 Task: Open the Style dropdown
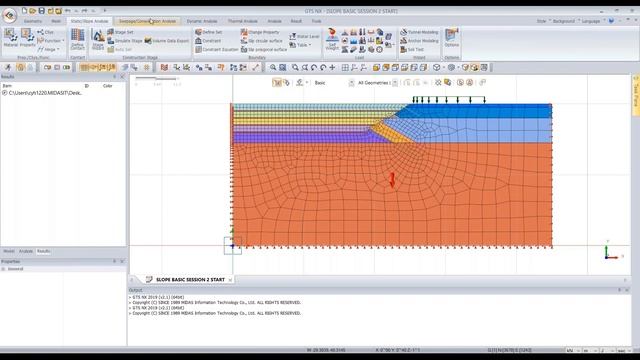click(x=543, y=21)
